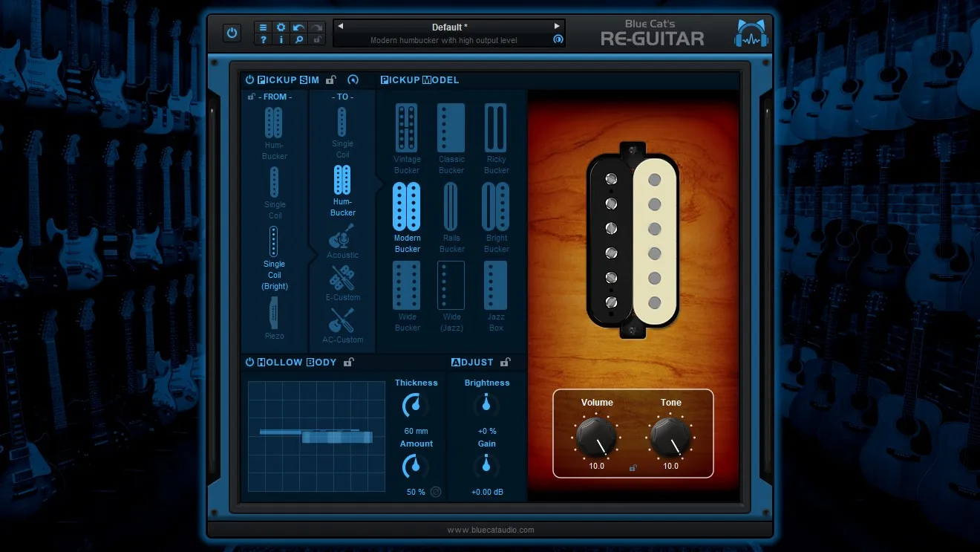980x552 pixels.
Task: Click the Volume knob on the guitar
Action: 597,438
